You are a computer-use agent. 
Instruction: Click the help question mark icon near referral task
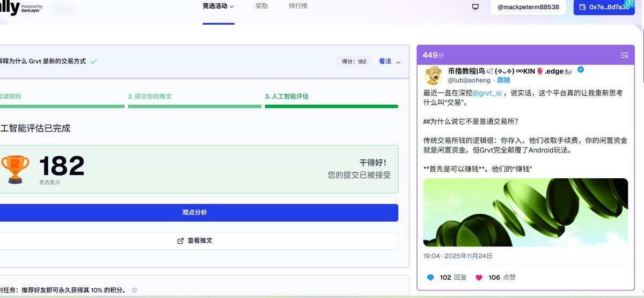(x=134, y=290)
